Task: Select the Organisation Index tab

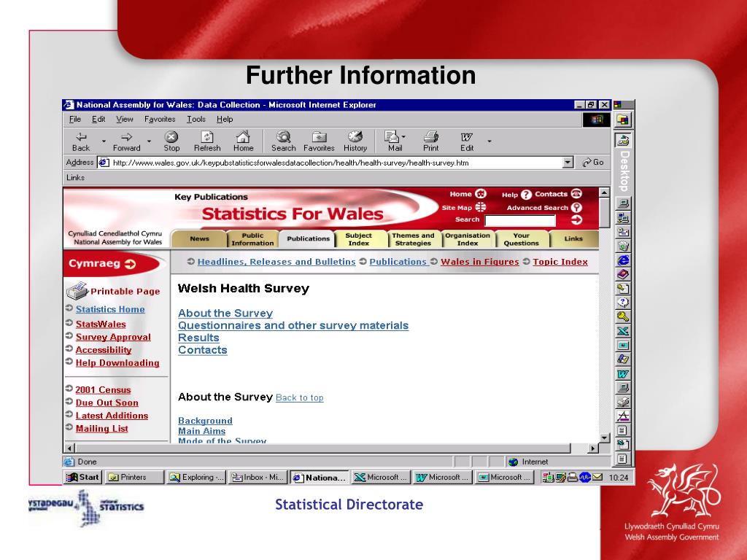Action: click(x=468, y=239)
